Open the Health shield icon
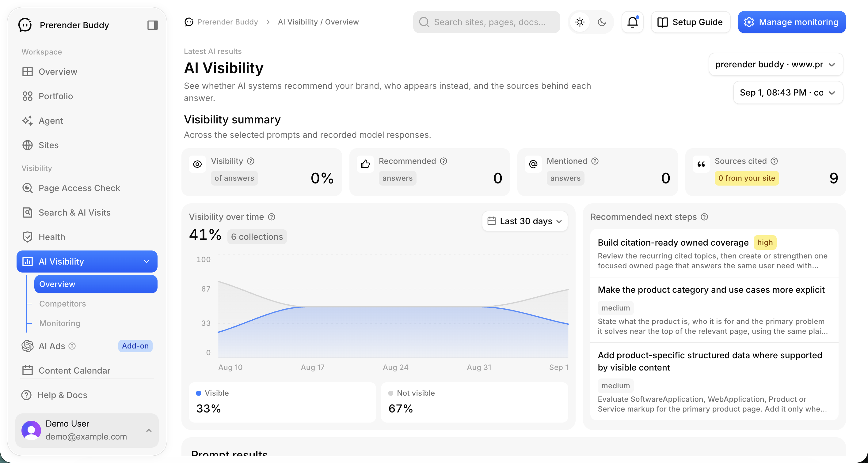 click(27, 237)
